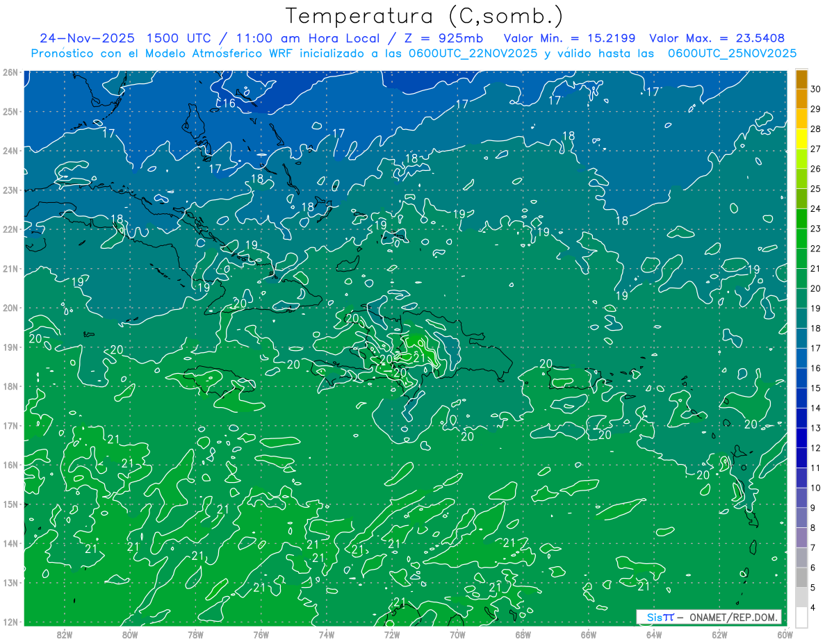Click the orange color bar segment between 29 and 30
This screenshot has height=644, width=834.
point(801,99)
